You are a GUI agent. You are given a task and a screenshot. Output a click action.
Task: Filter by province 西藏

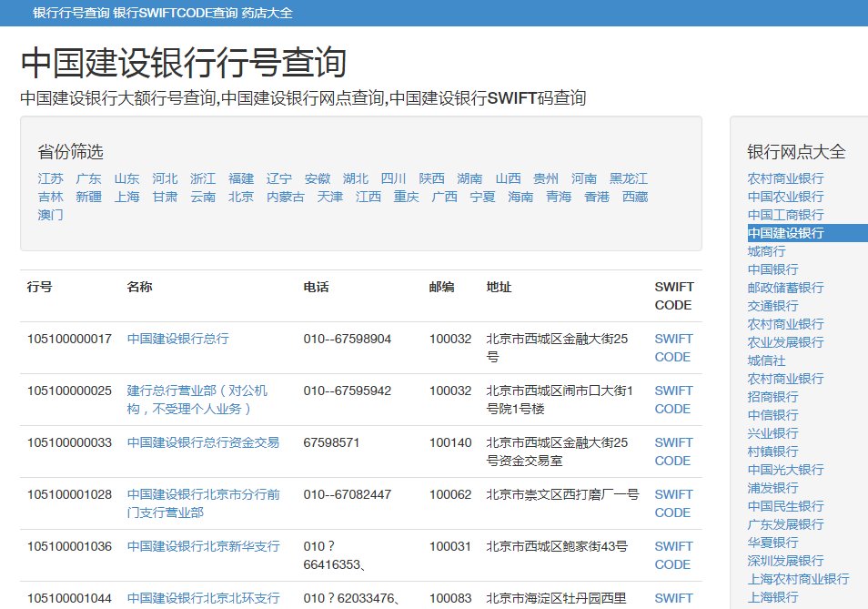click(x=635, y=197)
